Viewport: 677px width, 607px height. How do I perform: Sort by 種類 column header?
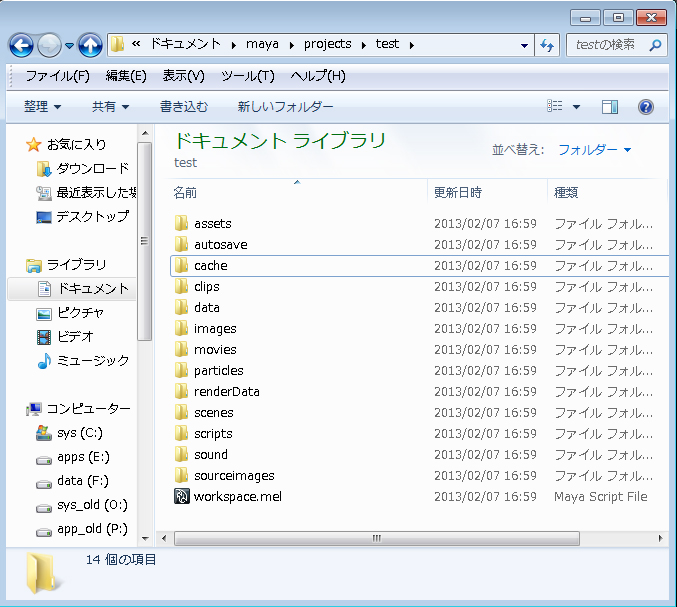click(566, 193)
